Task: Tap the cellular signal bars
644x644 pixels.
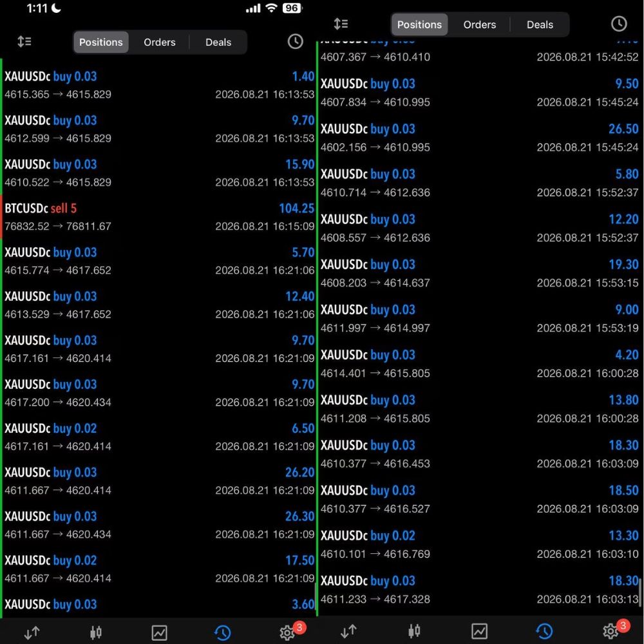Action: tap(253, 8)
